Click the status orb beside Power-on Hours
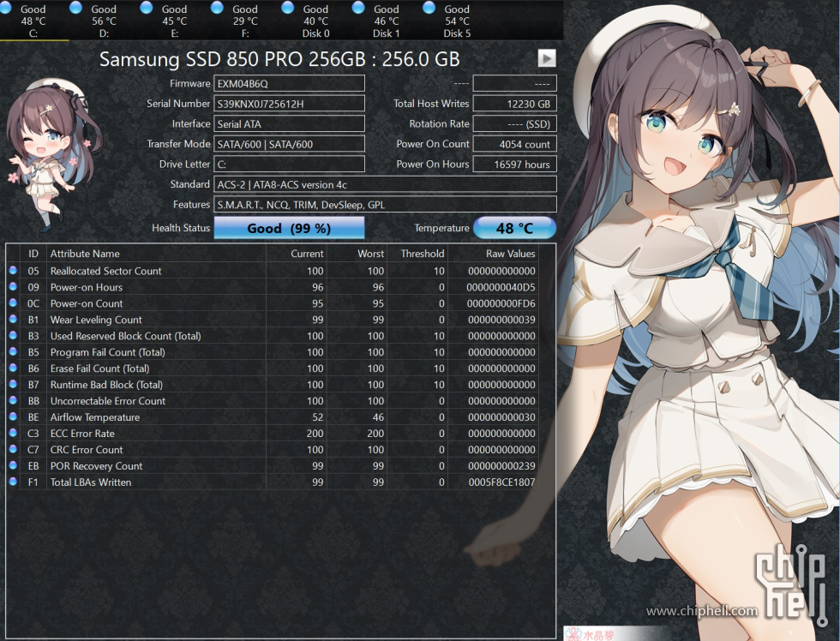Viewport: 840px width, 641px height. point(13,286)
